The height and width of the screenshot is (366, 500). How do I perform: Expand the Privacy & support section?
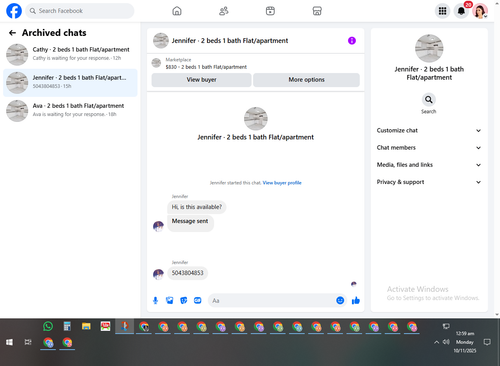pyautogui.click(x=429, y=182)
